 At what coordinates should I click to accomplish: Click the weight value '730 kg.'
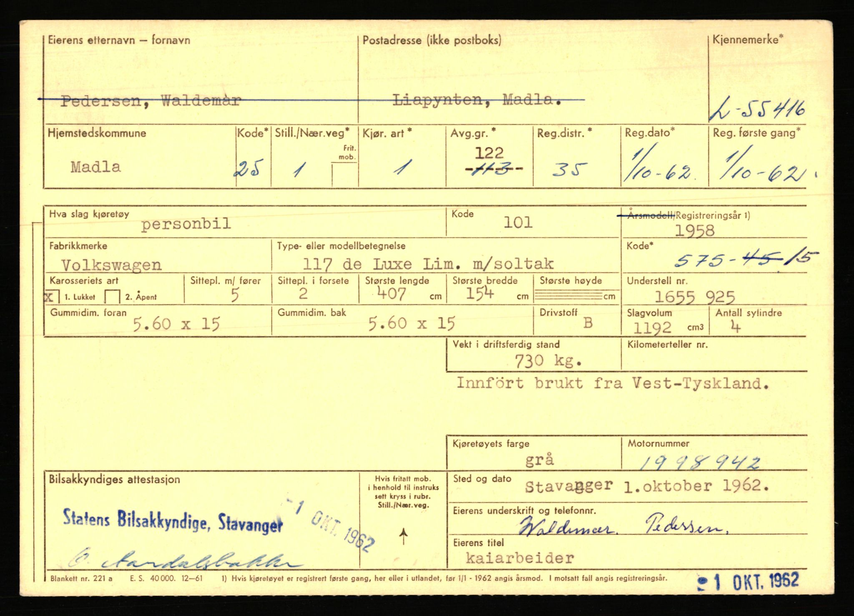tap(548, 361)
